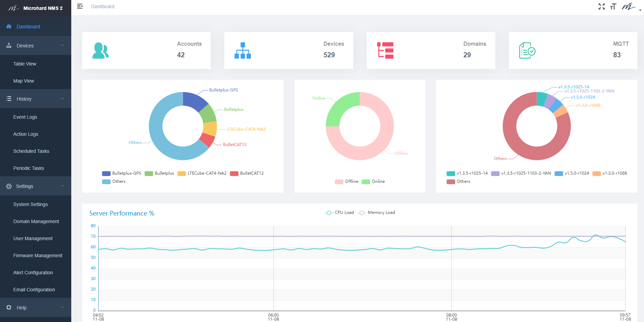Toggle Bulletplus legend entry

159,173
